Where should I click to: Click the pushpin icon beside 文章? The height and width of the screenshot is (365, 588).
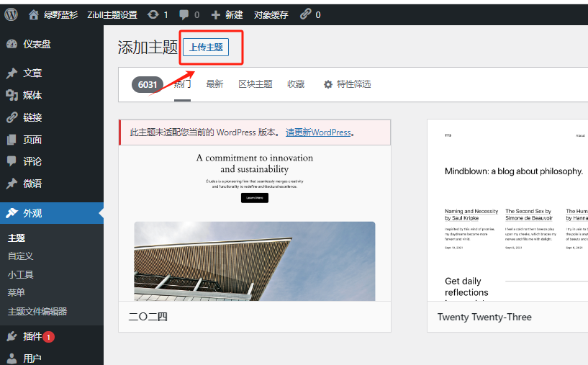(12, 73)
